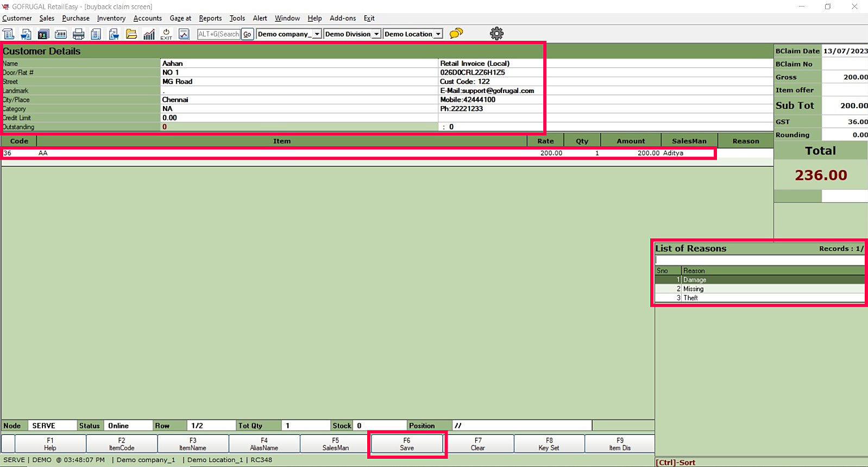Image resolution: width=868 pixels, height=467 pixels.
Task: Click the F3 ItemName button
Action: coord(193,444)
